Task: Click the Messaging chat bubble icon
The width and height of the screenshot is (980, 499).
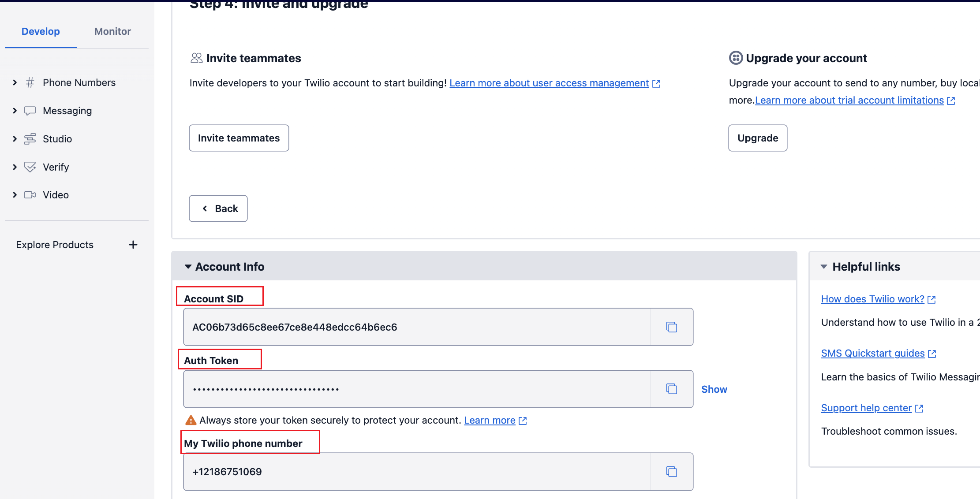Action: [x=30, y=111]
